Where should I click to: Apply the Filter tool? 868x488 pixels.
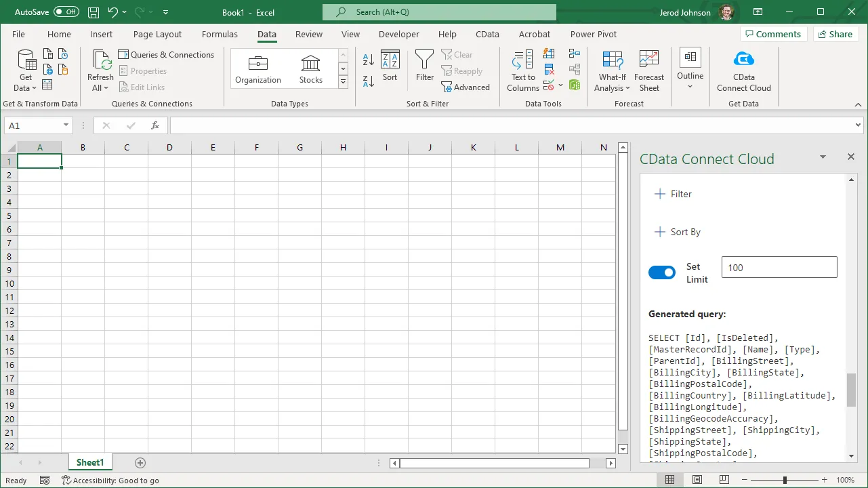tap(424, 68)
